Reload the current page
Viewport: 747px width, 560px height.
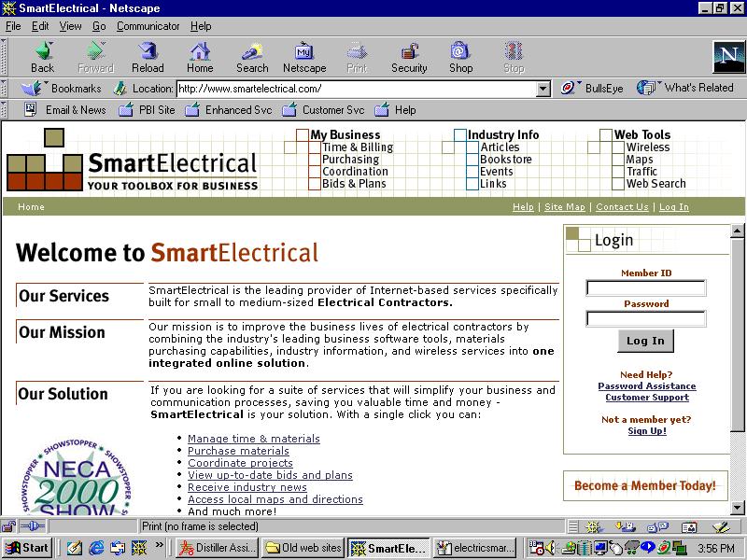[x=148, y=57]
